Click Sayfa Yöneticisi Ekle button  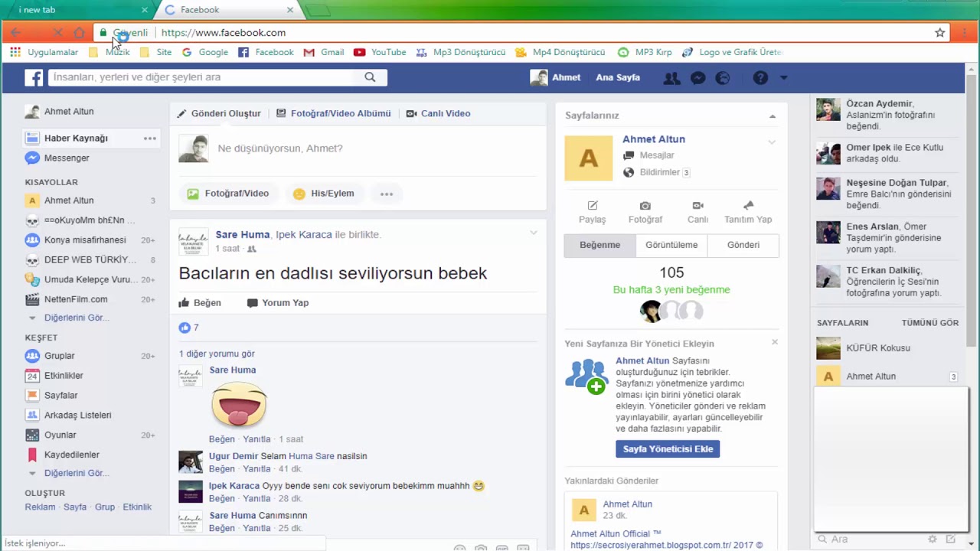click(668, 449)
